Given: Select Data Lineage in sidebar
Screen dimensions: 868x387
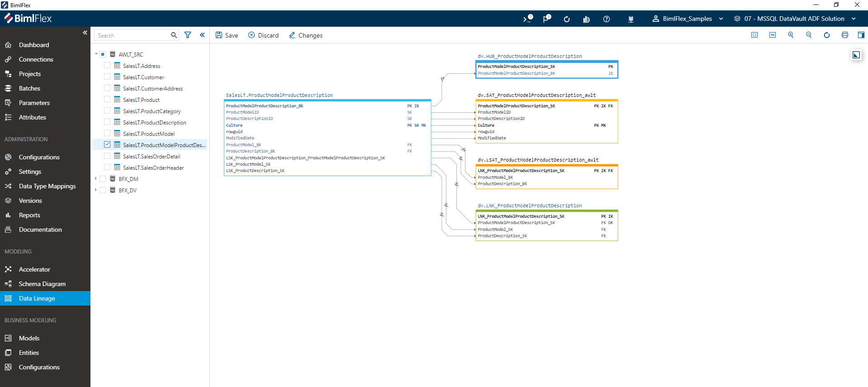Looking at the screenshot, I should tap(45, 298).
